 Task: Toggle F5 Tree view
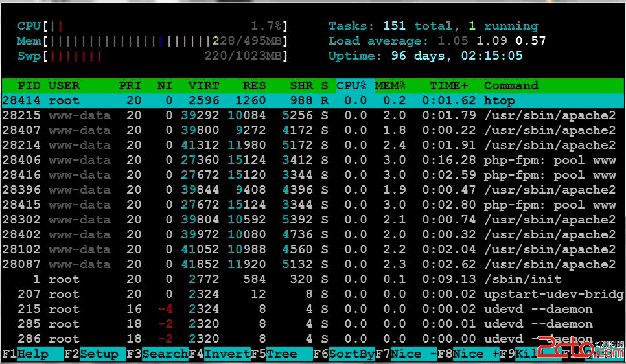point(283,354)
